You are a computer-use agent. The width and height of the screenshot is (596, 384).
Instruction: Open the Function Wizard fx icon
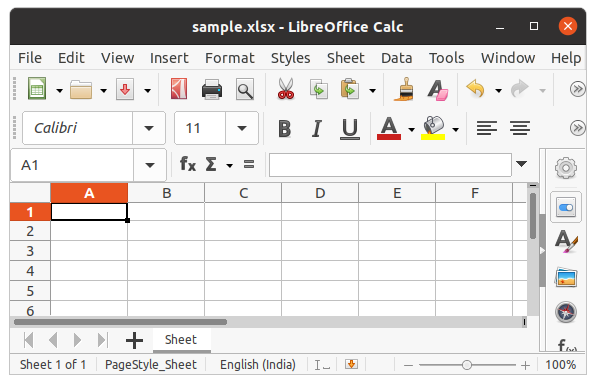coord(188,165)
